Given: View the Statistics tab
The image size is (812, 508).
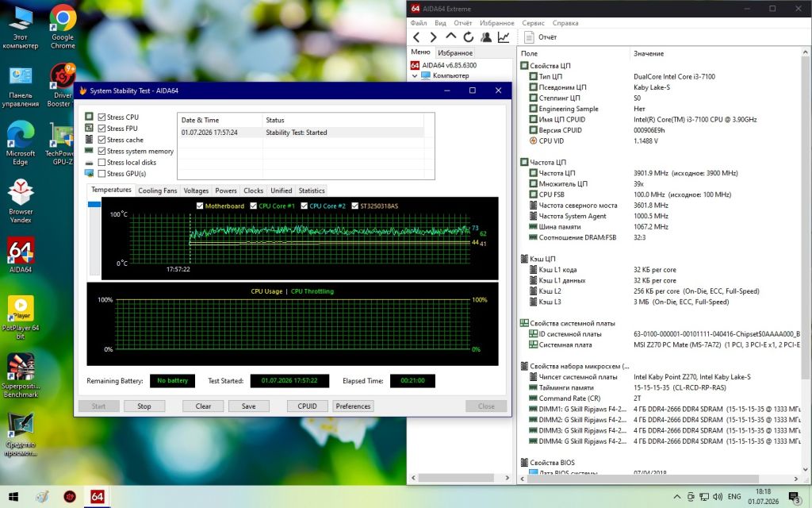Looking at the screenshot, I should [x=312, y=190].
